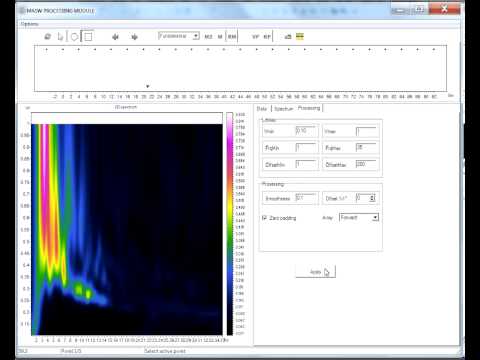The width and height of the screenshot is (480, 360).
Task: Click the VP toolbar button
Action: pyautogui.click(x=255, y=37)
